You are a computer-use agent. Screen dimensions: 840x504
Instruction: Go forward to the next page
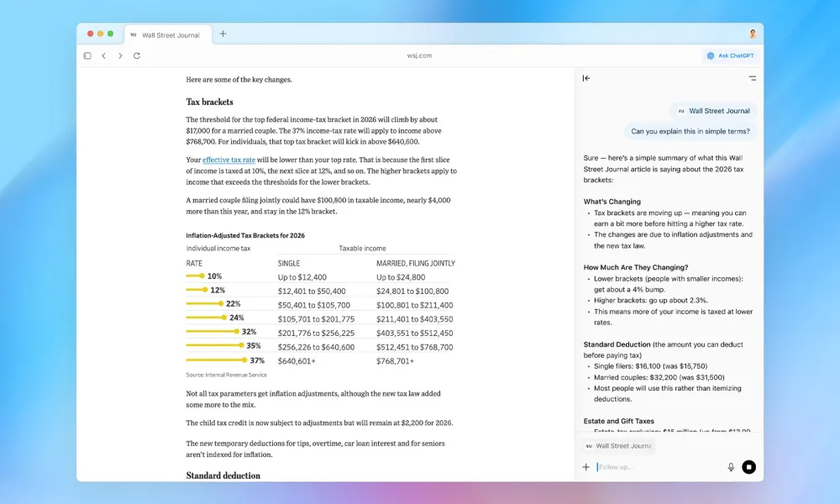(x=120, y=55)
